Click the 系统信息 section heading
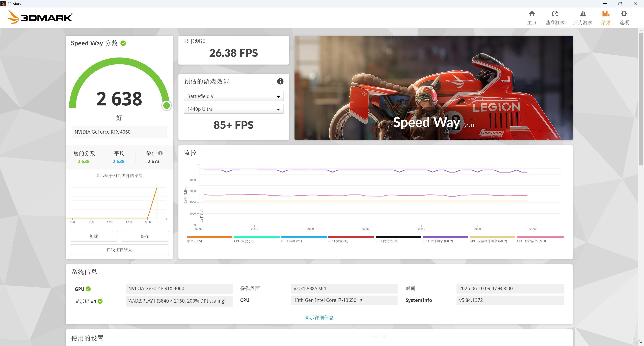 click(x=84, y=272)
